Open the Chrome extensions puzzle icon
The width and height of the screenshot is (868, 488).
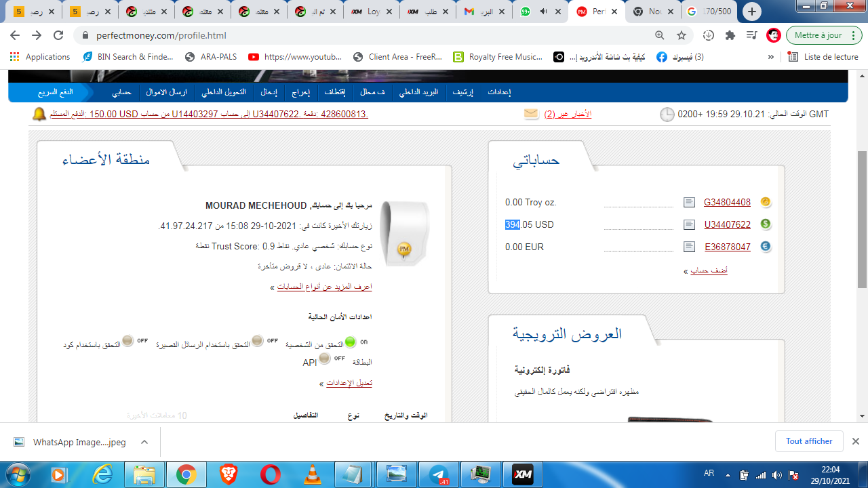pos(730,35)
